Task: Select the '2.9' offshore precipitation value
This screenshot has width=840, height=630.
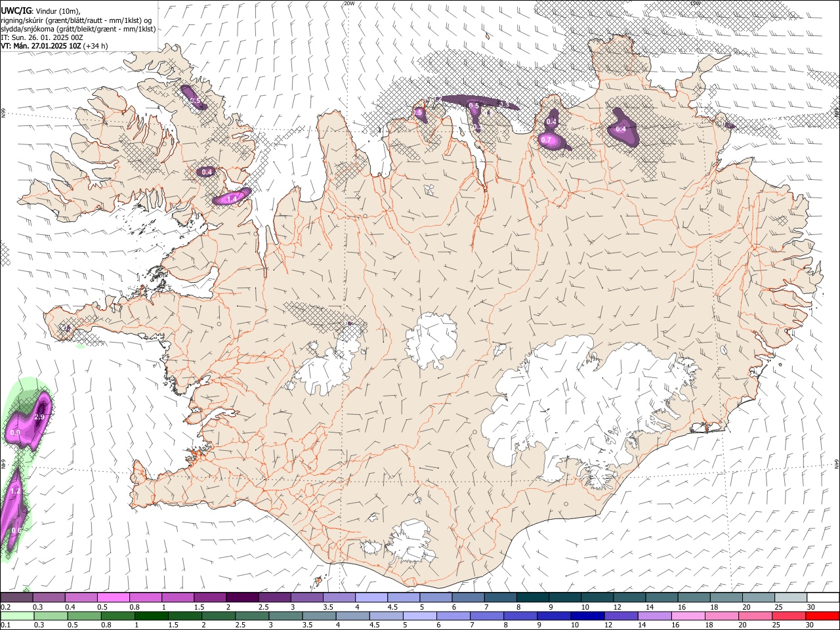Action: click(39, 417)
